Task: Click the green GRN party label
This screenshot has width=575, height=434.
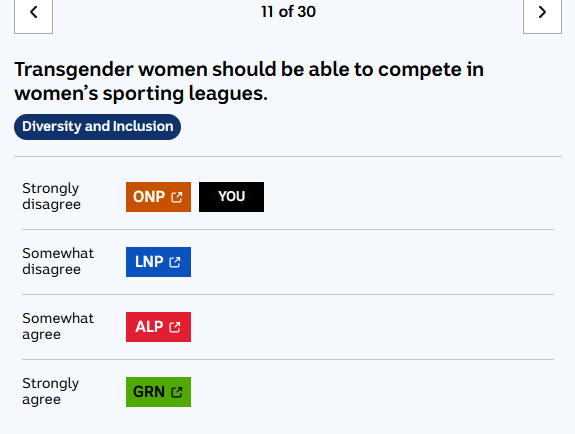Action: (x=158, y=392)
